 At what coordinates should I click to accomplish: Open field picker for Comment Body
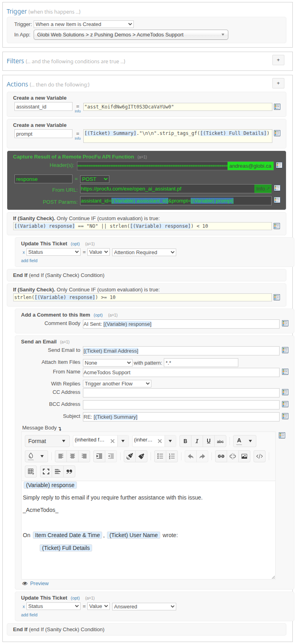285,323
